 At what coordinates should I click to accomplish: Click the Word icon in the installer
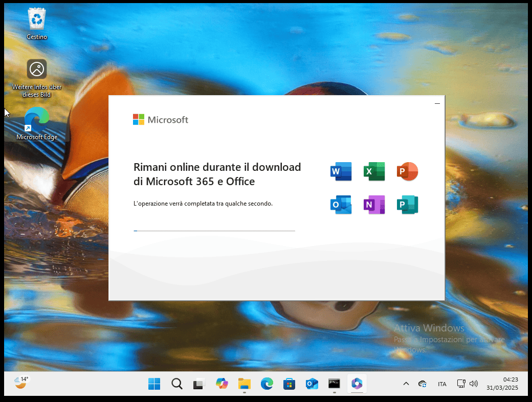pyautogui.click(x=341, y=171)
